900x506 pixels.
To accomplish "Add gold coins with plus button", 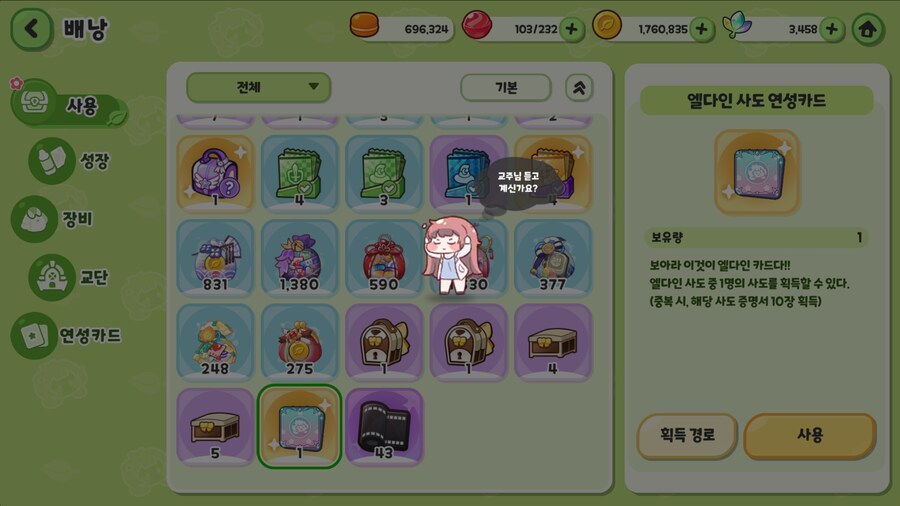I will pyautogui.click(x=701, y=29).
